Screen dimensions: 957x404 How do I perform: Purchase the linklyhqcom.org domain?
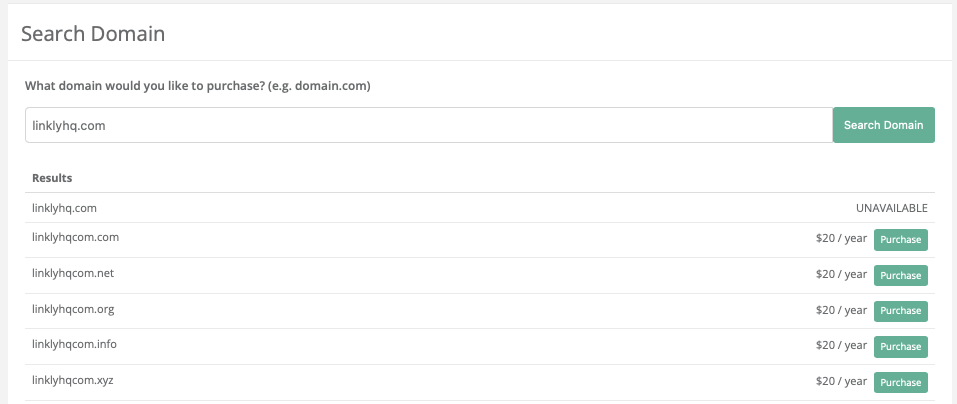click(x=900, y=311)
